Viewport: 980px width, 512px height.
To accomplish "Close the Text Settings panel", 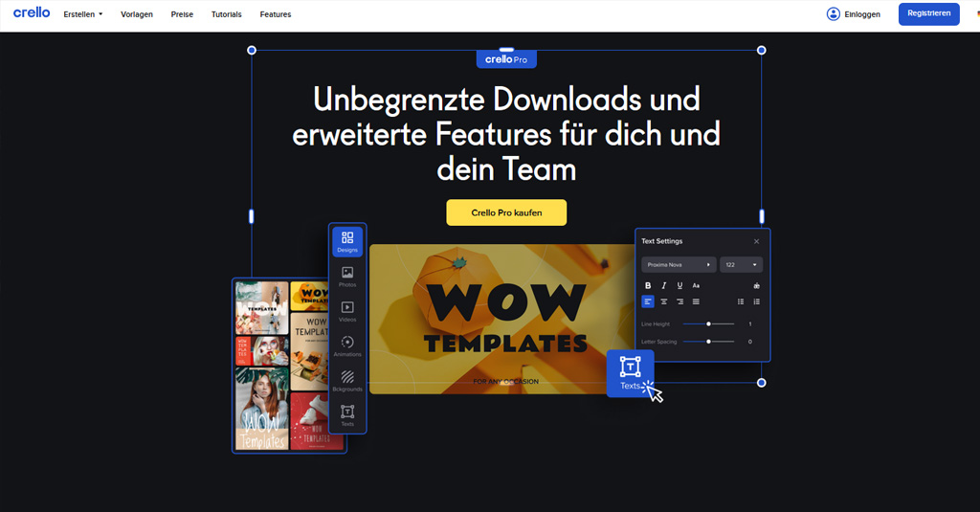I will (x=756, y=241).
